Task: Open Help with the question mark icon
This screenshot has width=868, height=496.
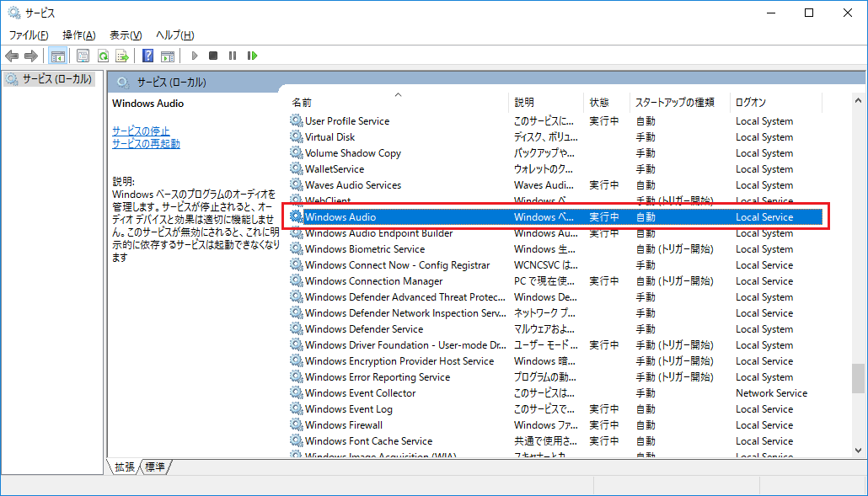Action: (x=147, y=56)
